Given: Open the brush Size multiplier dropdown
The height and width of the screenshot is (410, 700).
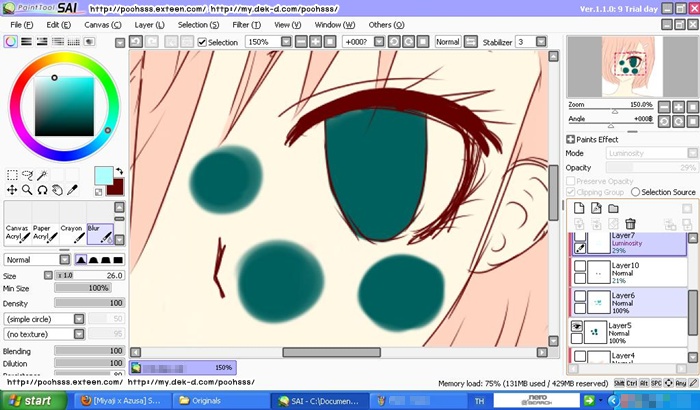Looking at the screenshot, I should click(48, 276).
